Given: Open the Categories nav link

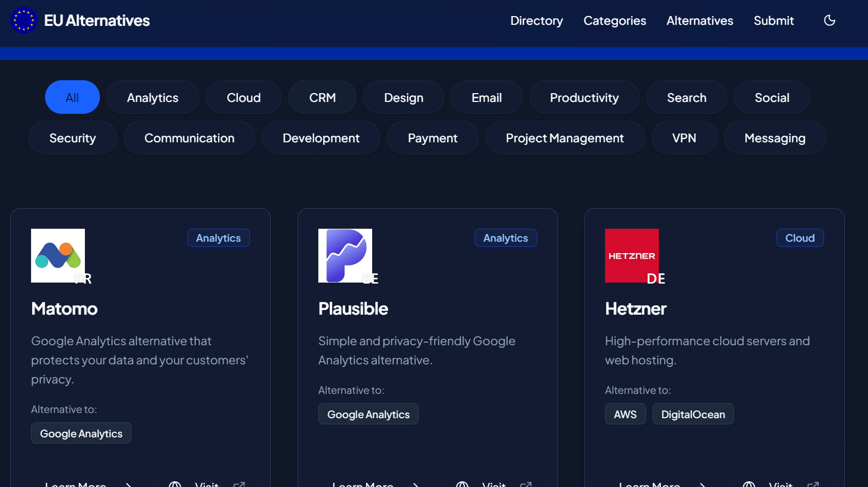Looking at the screenshot, I should [x=614, y=21].
